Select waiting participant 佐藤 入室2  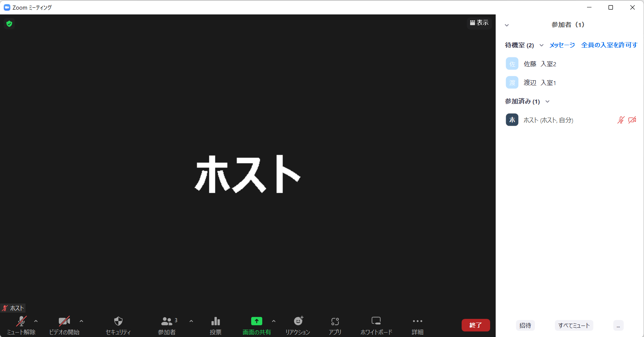[540, 64]
